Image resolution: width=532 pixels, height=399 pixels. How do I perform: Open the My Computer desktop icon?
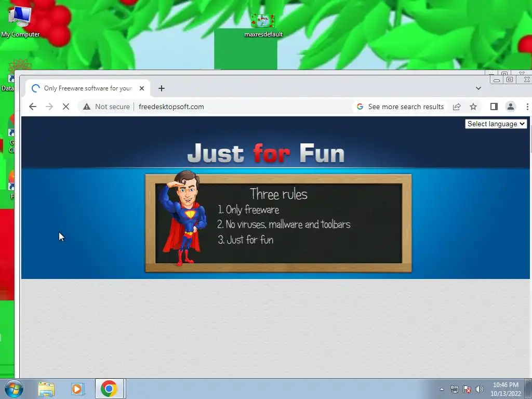[20, 21]
